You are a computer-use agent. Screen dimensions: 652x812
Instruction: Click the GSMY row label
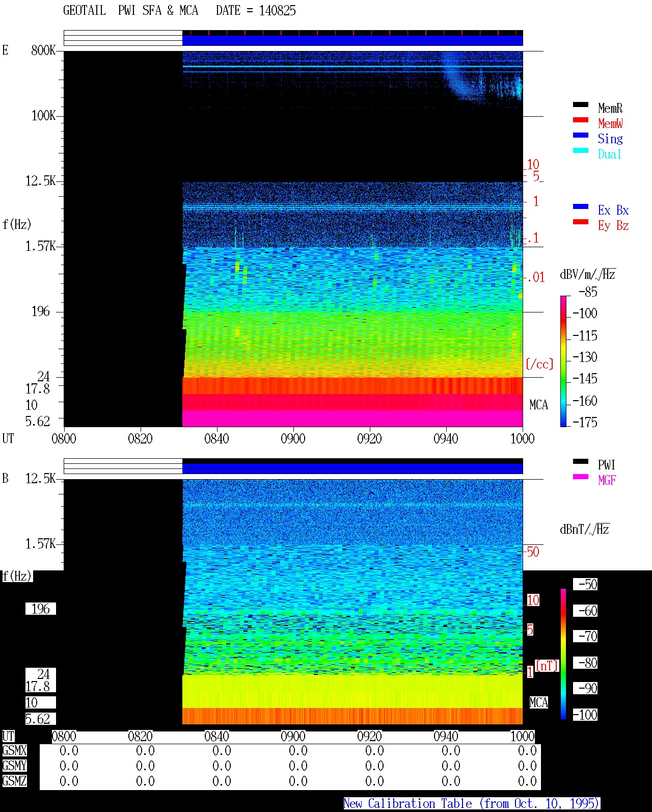14,766
